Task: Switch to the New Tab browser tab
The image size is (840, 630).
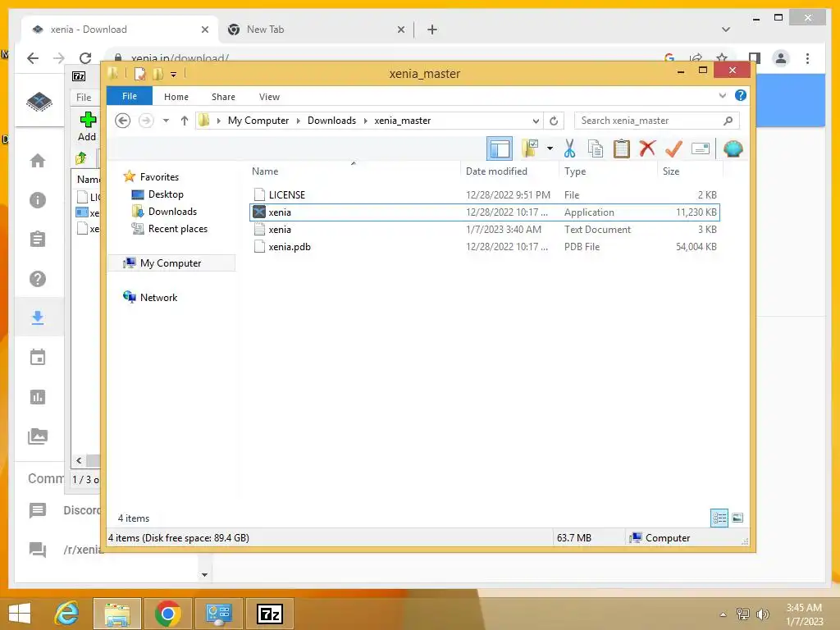Action: click(x=265, y=30)
